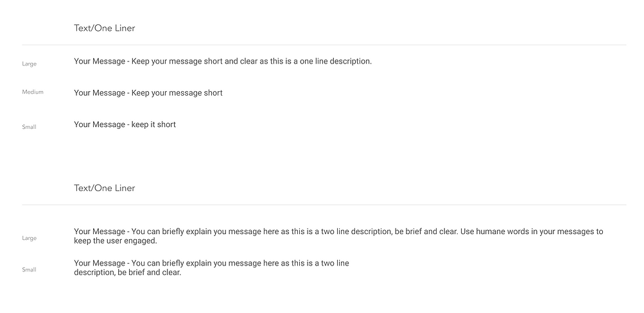644x313 pixels.
Task: Click 'Your Message - Keep your message short' text
Action: [x=148, y=93]
